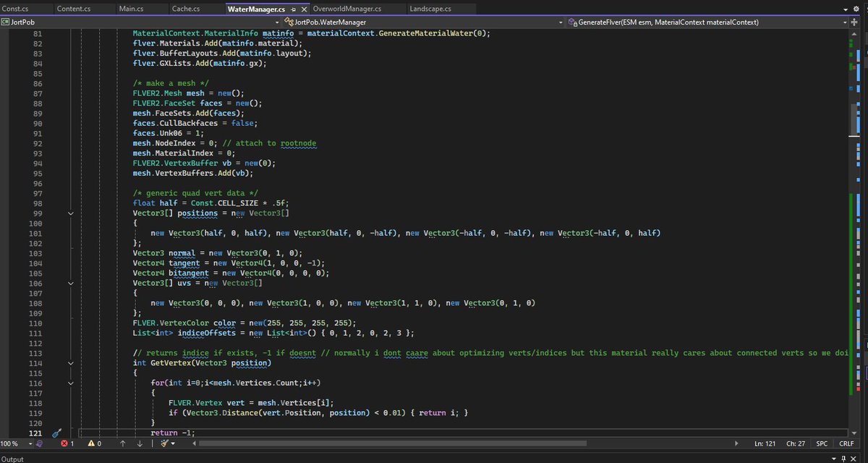The width and height of the screenshot is (868, 463).
Task: Open the JortPob project dropdown
Action: [x=278, y=22]
